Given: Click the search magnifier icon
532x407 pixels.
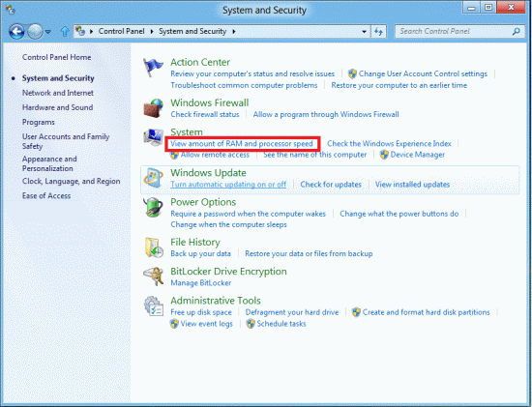Looking at the screenshot, I should pos(517,32).
